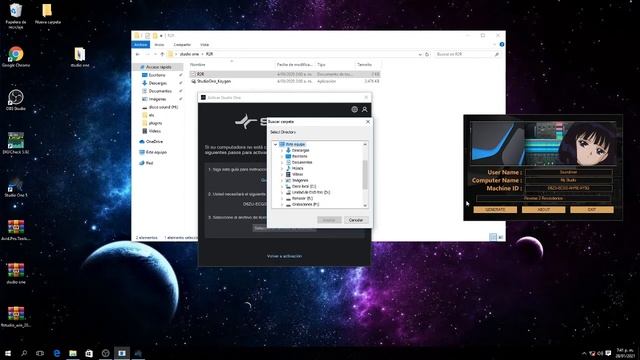Expand Documentos node in folder dialog
Viewport: 640px width, 360px height.
pos(282,162)
